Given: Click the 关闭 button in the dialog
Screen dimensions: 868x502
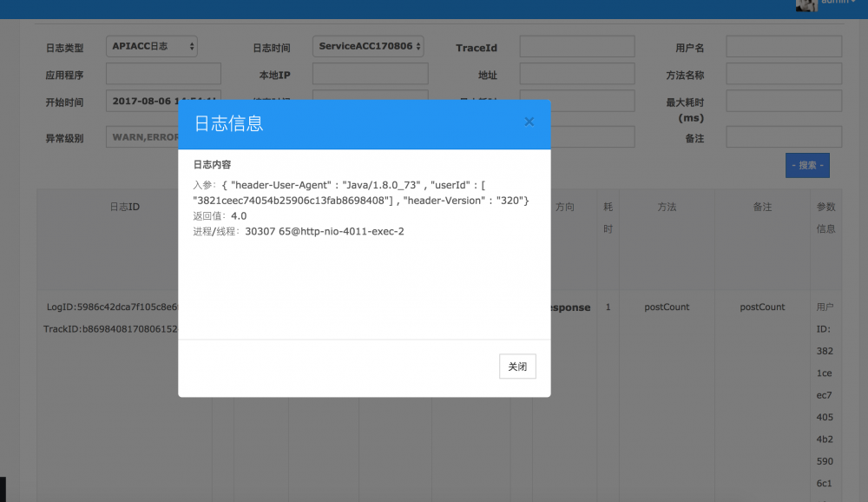Looking at the screenshot, I should [516, 366].
